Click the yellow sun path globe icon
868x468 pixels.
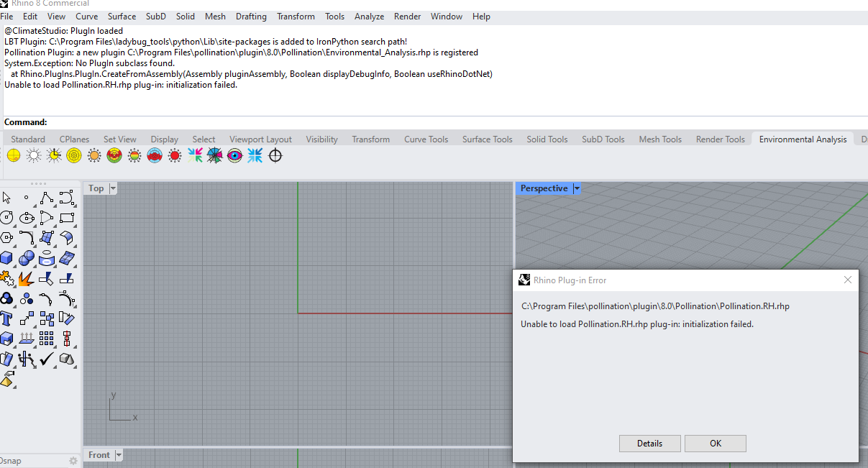pyautogui.click(x=14, y=155)
